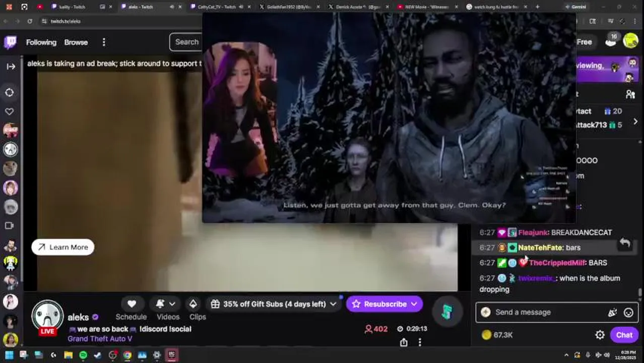The width and height of the screenshot is (644, 363).
Task: Reload the page with browser refresh icon
Action: pyautogui.click(x=30, y=21)
